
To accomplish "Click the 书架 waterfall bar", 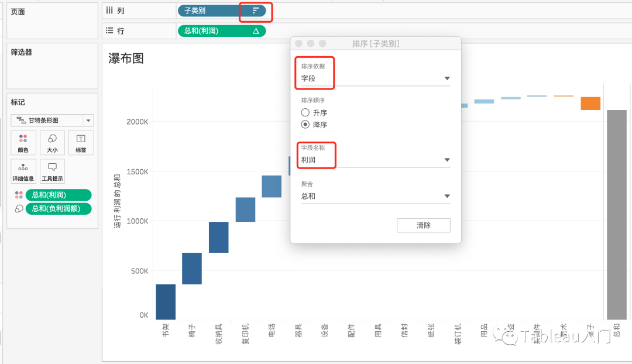I will tap(166, 302).
